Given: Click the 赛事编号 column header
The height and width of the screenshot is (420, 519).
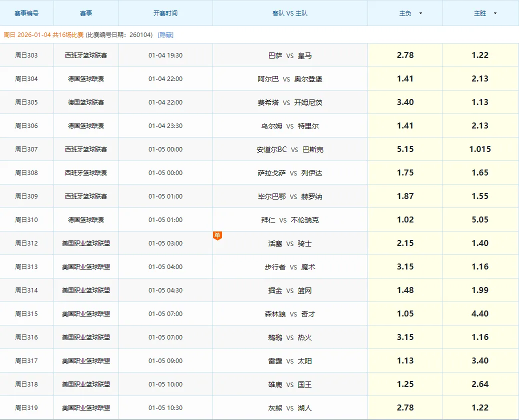Looking at the screenshot, I should pos(26,13).
